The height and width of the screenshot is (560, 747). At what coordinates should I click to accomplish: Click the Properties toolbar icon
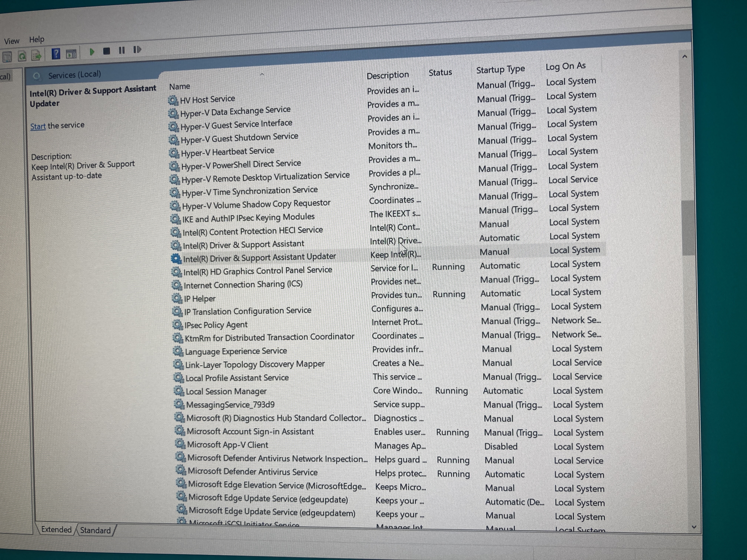7,56
